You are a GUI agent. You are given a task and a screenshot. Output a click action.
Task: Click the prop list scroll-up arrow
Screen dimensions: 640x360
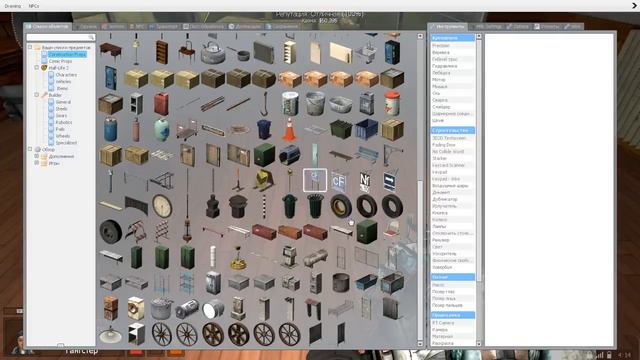(x=420, y=36)
